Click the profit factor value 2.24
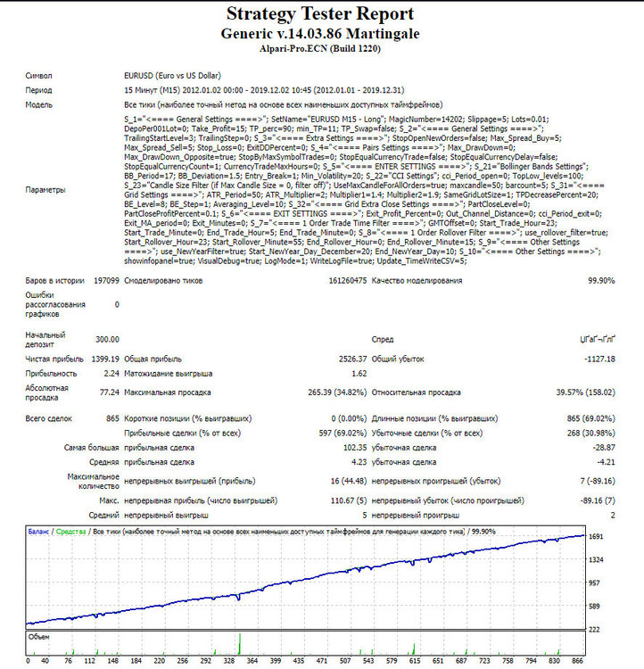The image size is (644, 669). click(111, 374)
